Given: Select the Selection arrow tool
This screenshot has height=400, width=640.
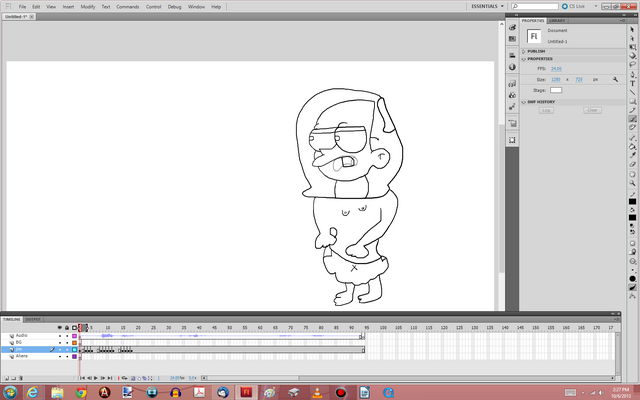Looking at the screenshot, I should click(633, 29).
